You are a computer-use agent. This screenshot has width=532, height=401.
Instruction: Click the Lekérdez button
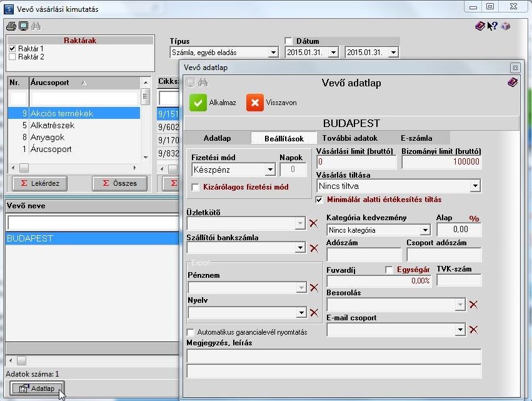click(39, 183)
